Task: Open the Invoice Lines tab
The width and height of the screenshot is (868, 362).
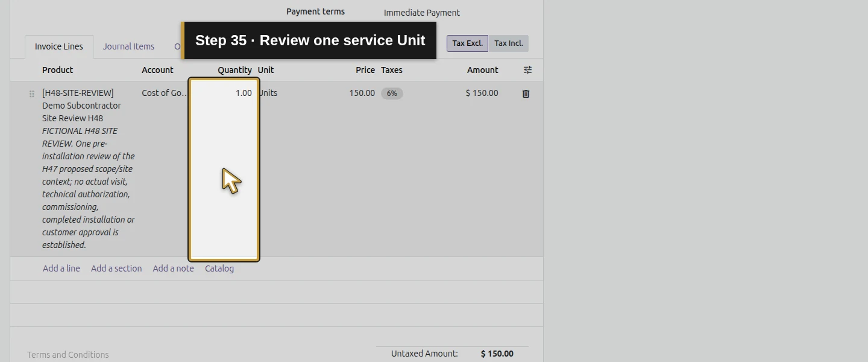Action: point(59,46)
